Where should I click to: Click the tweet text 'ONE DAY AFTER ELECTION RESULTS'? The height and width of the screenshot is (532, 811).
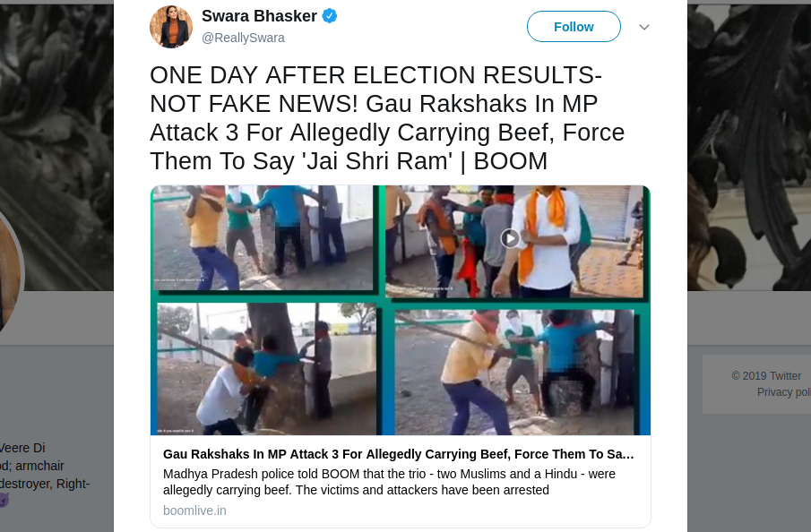(375, 75)
